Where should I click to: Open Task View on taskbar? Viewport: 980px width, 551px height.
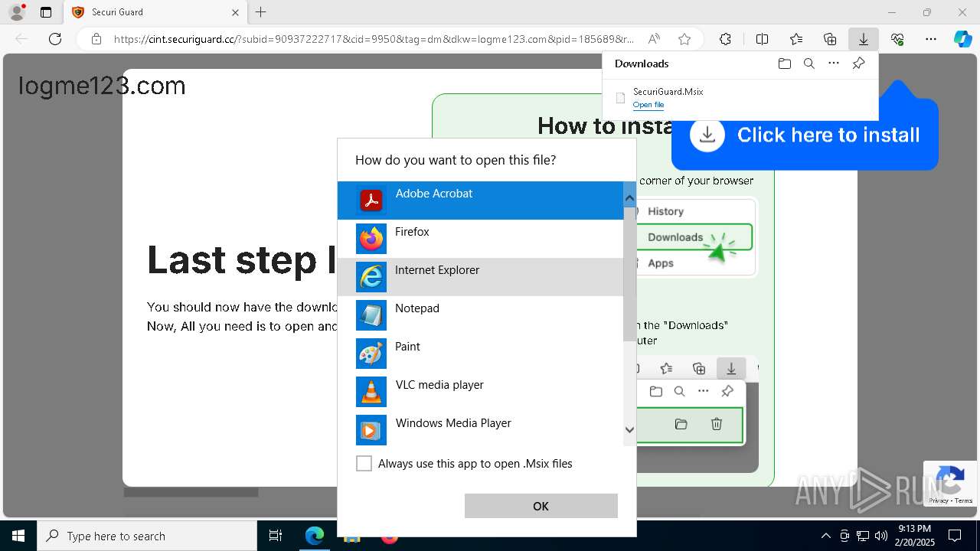tap(276, 536)
